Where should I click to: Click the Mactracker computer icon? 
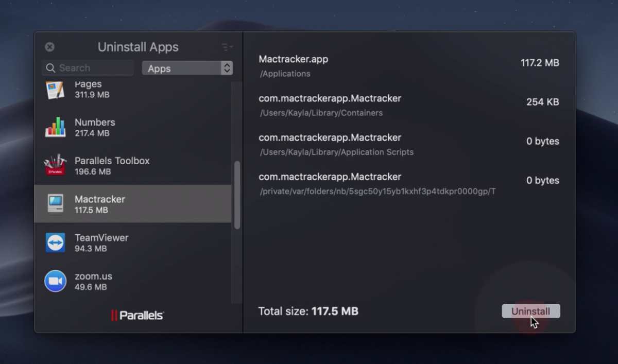click(x=55, y=204)
